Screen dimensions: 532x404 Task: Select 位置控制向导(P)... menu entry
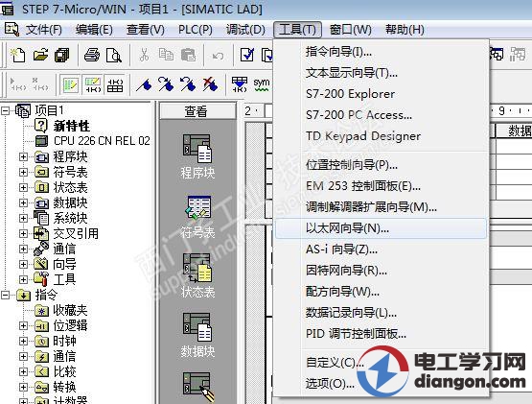[381, 165]
